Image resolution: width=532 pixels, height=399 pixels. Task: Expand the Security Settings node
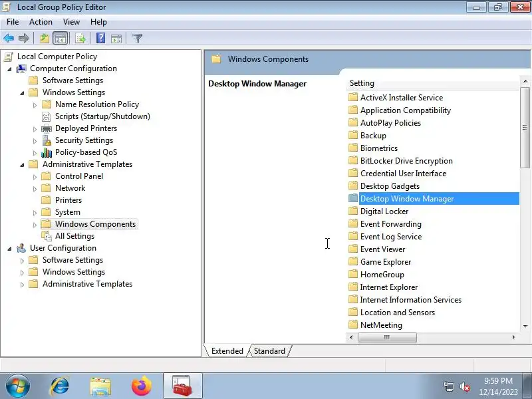pos(35,141)
